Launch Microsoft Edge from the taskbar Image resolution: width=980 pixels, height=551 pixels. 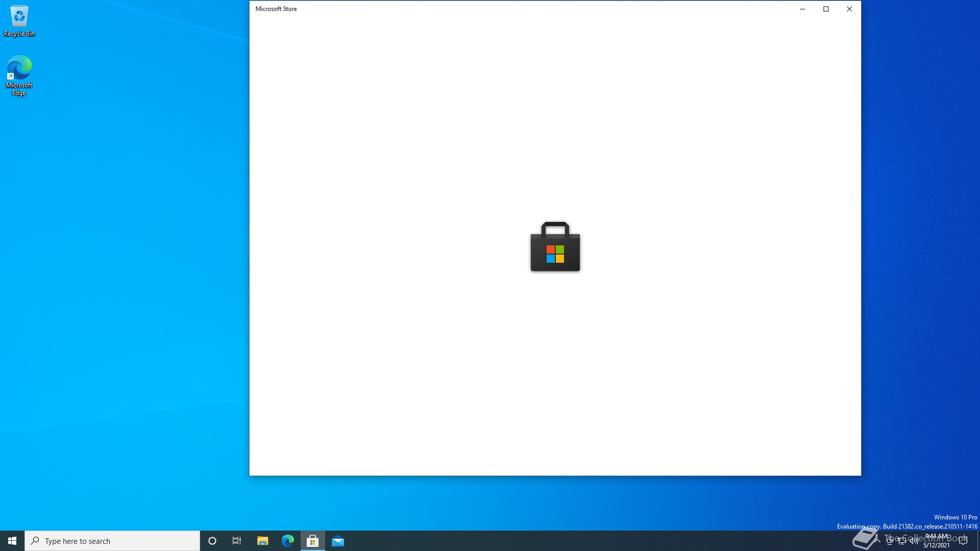[x=287, y=541]
